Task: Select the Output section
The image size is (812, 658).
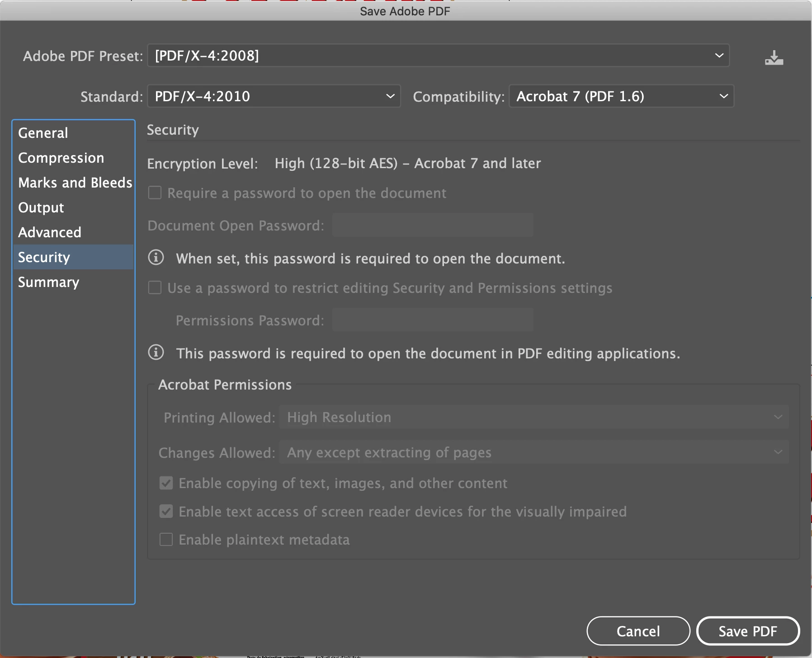Action: point(74,207)
